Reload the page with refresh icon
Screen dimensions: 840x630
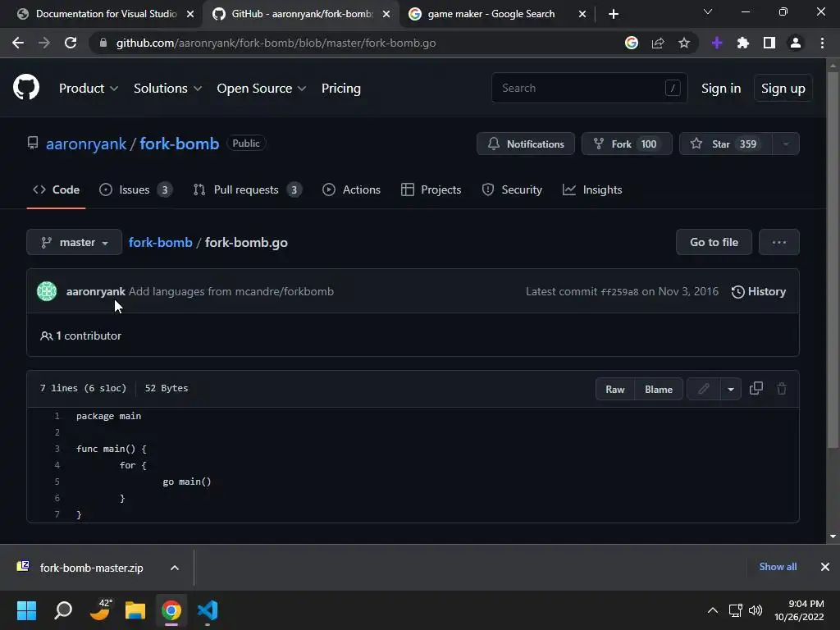71,43
